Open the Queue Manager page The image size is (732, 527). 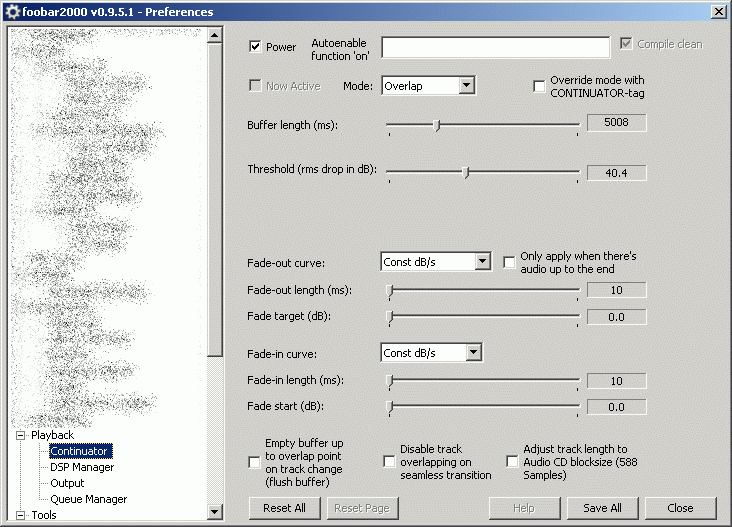click(x=89, y=499)
